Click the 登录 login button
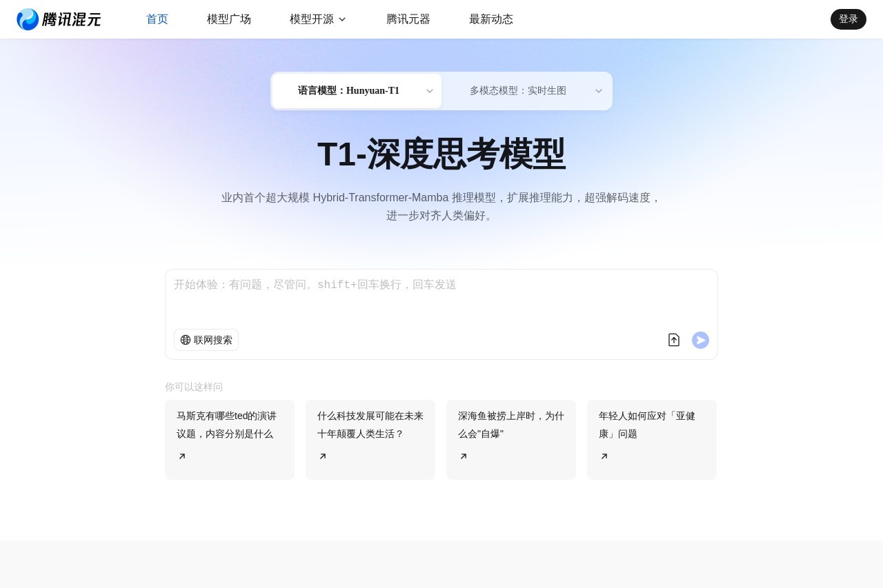883x588 pixels. pyautogui.click(x=848, y=19)
